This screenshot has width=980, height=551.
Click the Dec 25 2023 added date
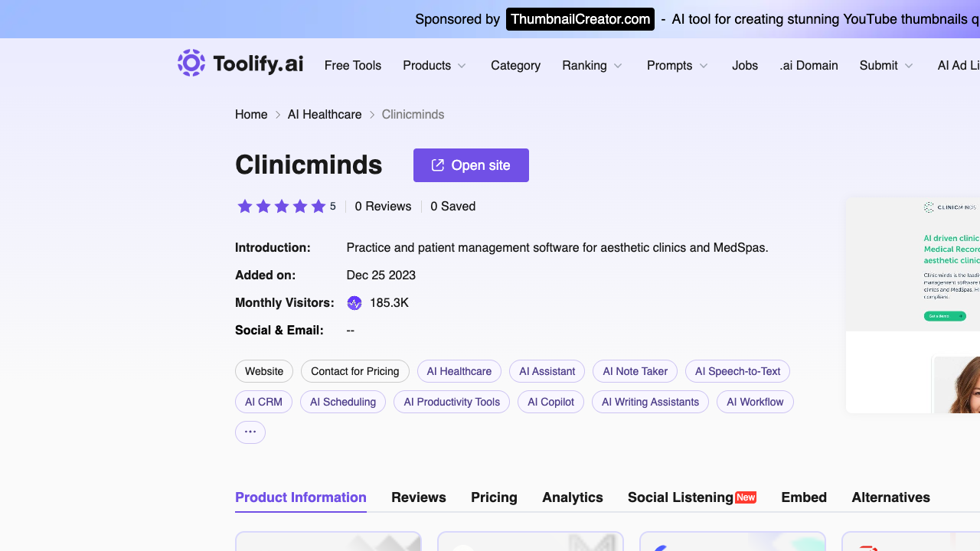381,275
